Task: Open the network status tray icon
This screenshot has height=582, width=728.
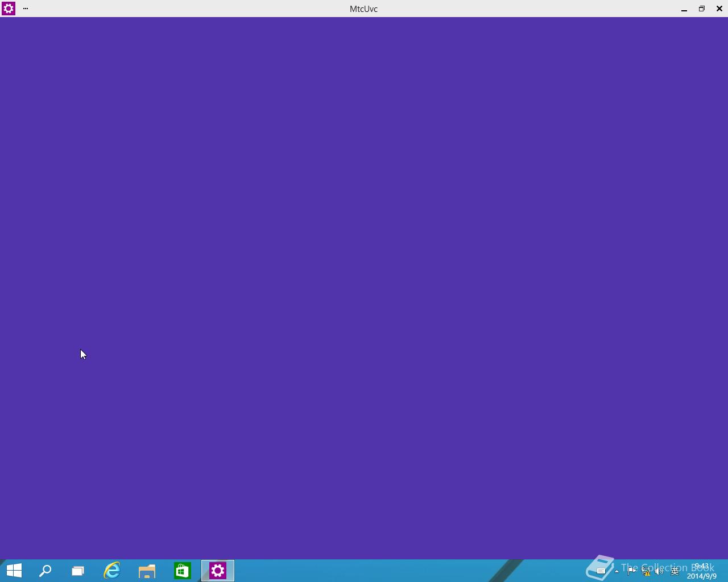Action: [646, 571]
